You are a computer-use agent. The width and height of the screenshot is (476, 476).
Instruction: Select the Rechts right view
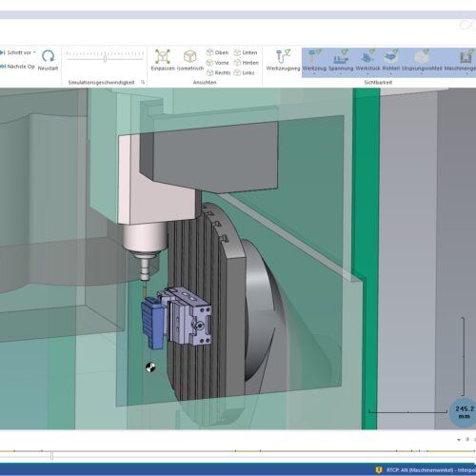tap(218, 72)
